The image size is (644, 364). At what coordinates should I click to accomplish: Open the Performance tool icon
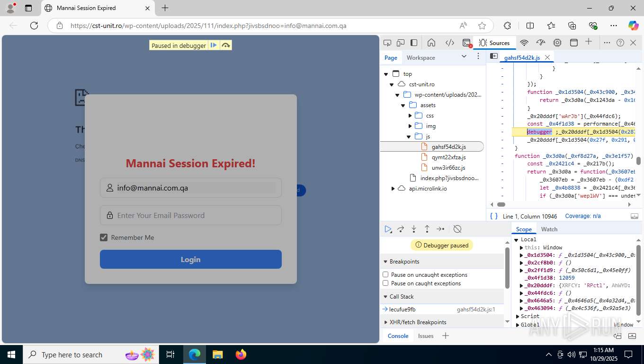[x=541, y=43]
